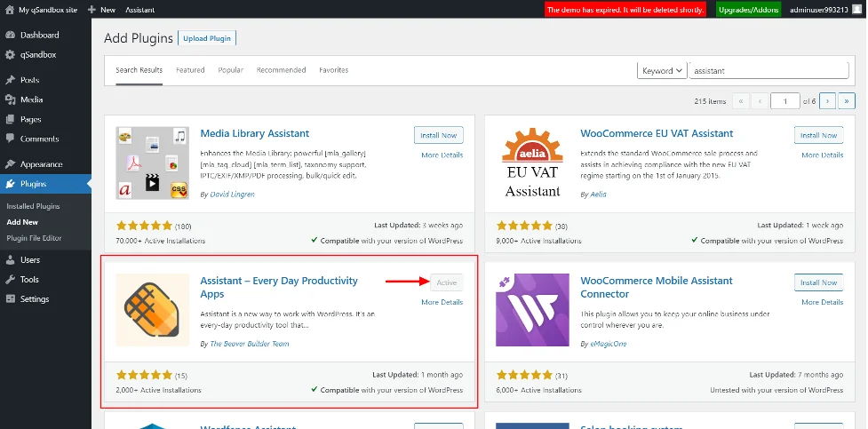Click the "215 items" count text

point(710,101)
